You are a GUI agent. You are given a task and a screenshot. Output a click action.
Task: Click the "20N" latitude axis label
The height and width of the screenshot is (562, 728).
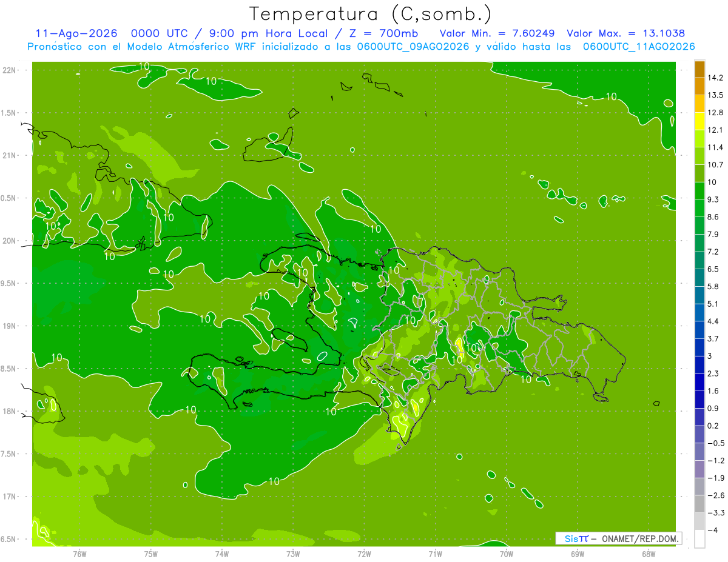pyautogui.click(x=10, y=241)
